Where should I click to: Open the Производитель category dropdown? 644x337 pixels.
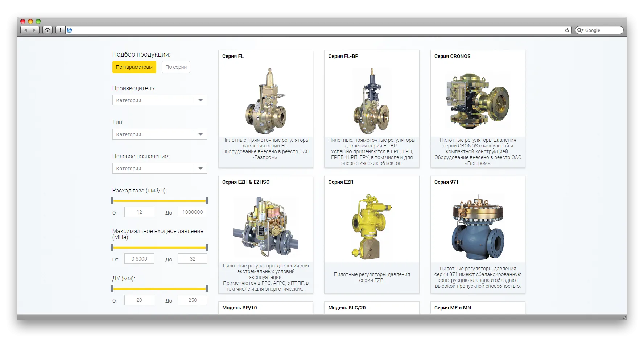pyautogui.click(x=160, y=100)
